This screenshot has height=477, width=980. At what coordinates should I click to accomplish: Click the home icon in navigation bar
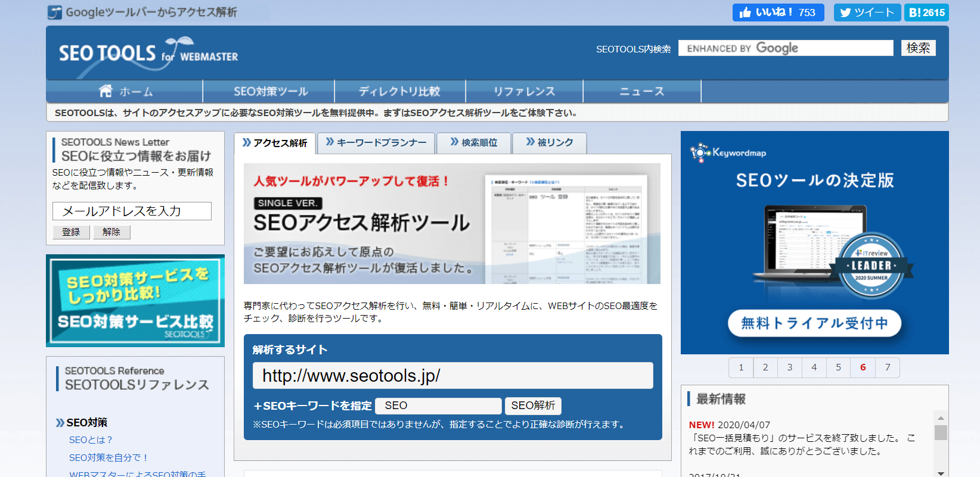click(x=106, y=91)
